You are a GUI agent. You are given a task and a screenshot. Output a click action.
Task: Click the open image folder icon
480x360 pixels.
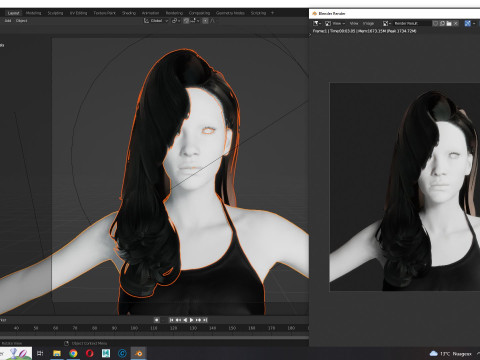click(x=449, y=23)
